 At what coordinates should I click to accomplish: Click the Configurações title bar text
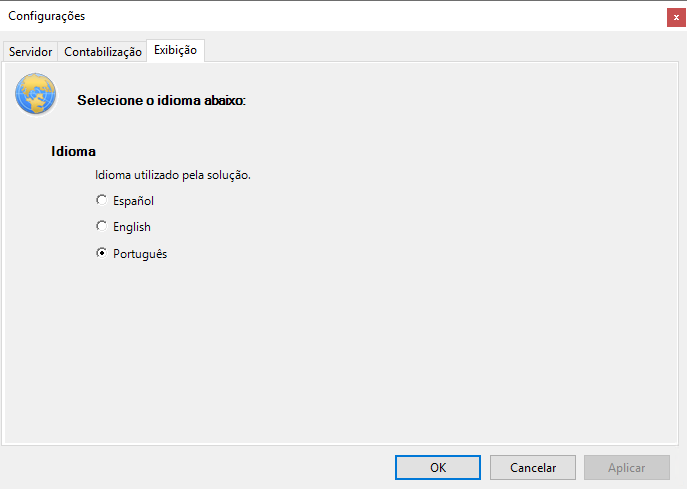[x=46, y=16]
